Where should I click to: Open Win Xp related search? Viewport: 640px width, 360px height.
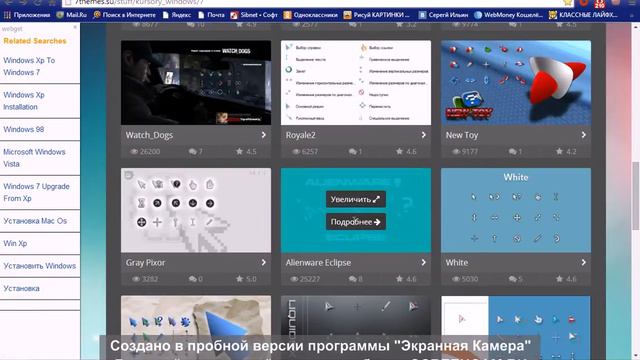coord(15,243)
